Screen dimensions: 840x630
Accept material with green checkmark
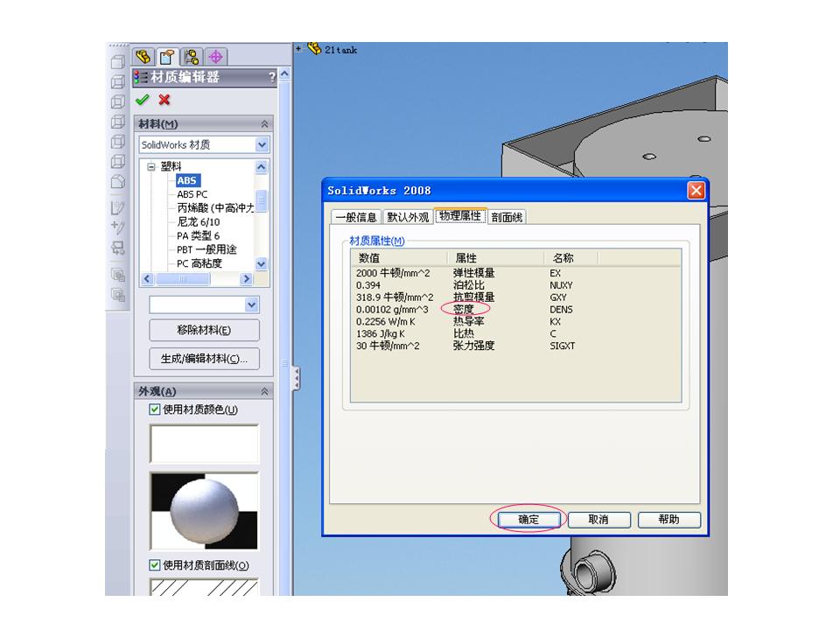tap(143, 100)
